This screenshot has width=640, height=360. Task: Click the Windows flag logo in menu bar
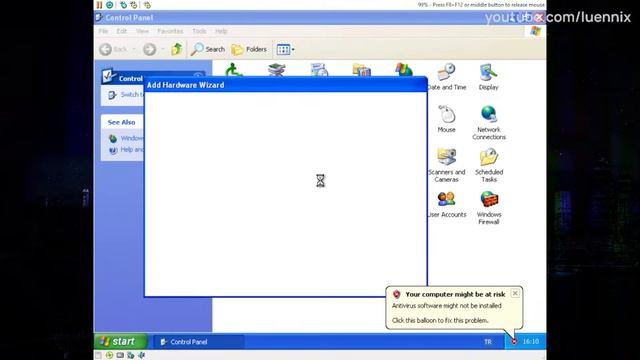pyautogui.click(x=536, y=31)
